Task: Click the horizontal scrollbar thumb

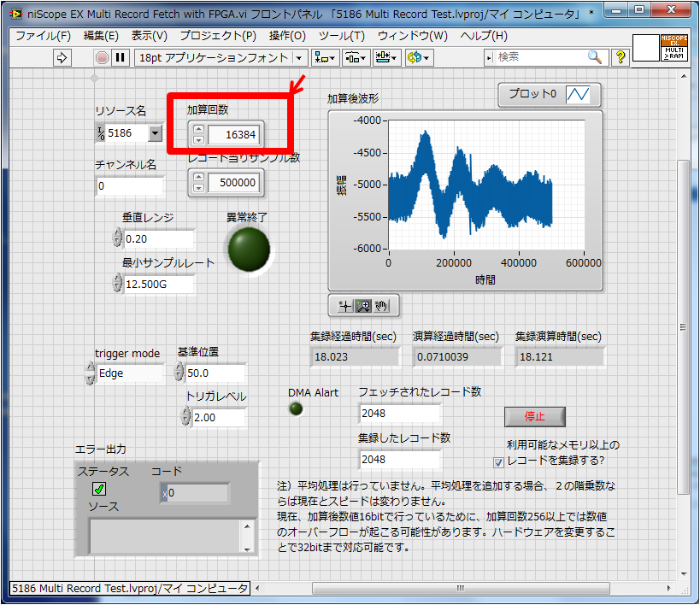Action: [461, 588]
